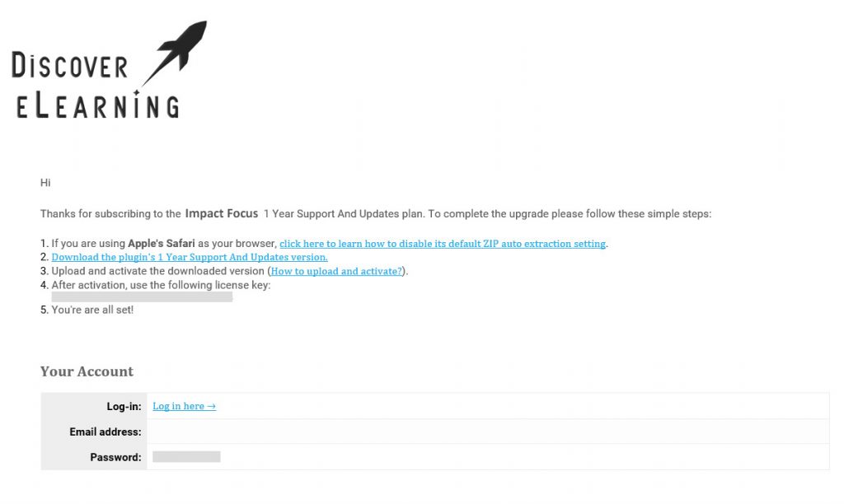The height and width of the screenshot is (504, 844).
Task: Click the Password row label
Action: (x=115, y=457)
